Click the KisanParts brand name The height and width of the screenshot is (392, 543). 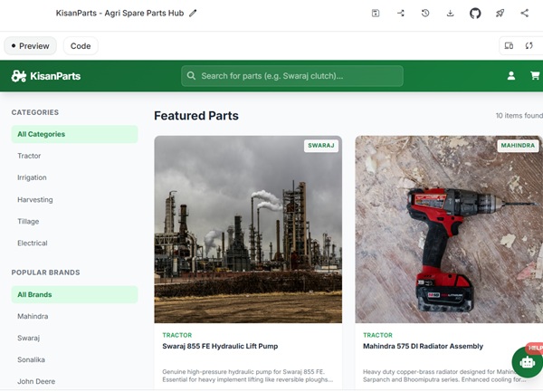[x=55, y=76]
